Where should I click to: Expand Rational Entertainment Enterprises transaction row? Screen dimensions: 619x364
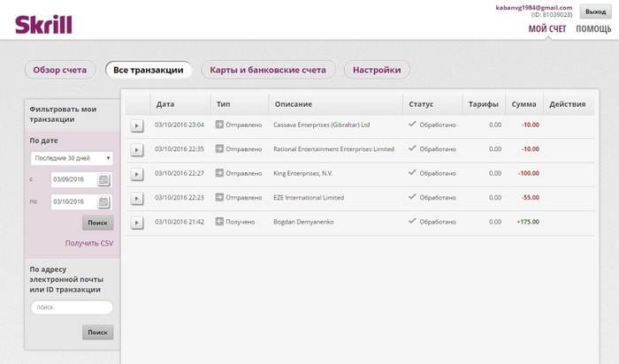tap(136, 150)
